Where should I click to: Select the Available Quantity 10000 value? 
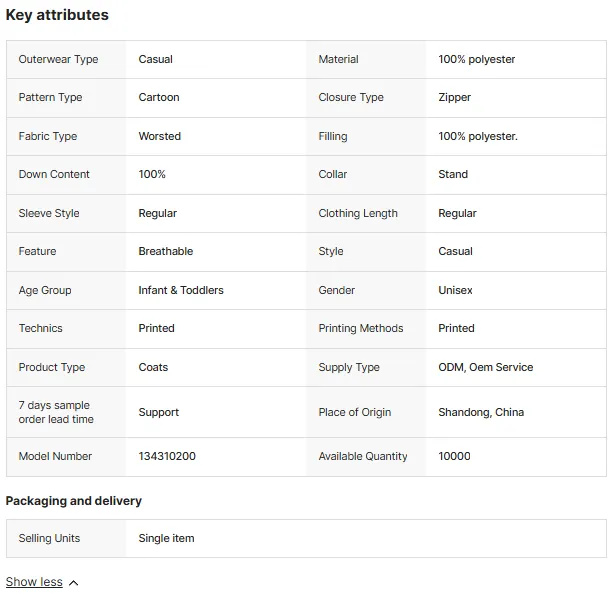click(x=454, y=456)
